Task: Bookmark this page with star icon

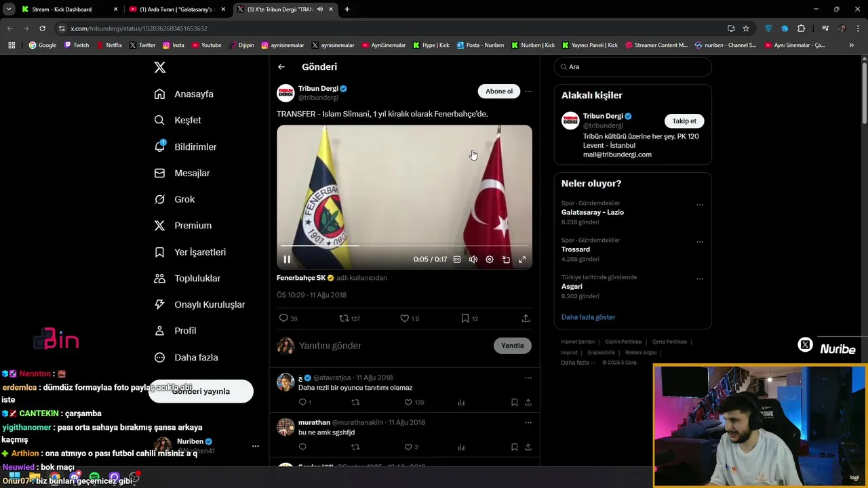Action: [x=746, y=28]
